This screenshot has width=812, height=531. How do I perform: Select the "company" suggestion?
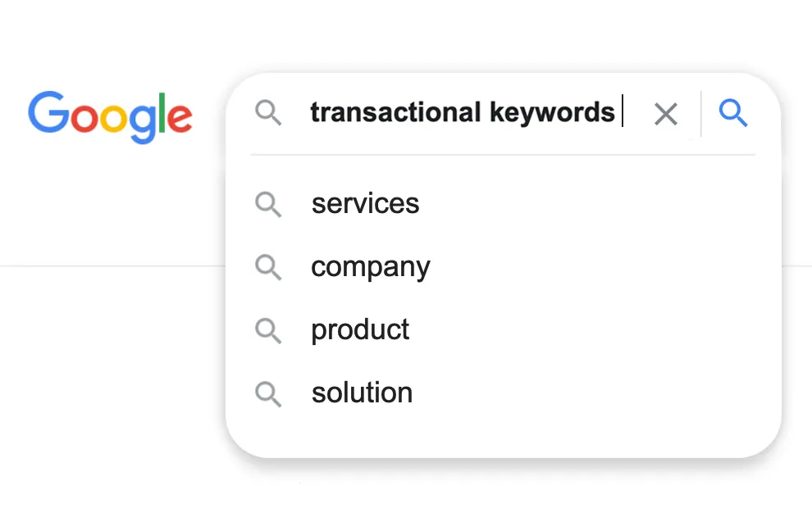click(370, 267)
